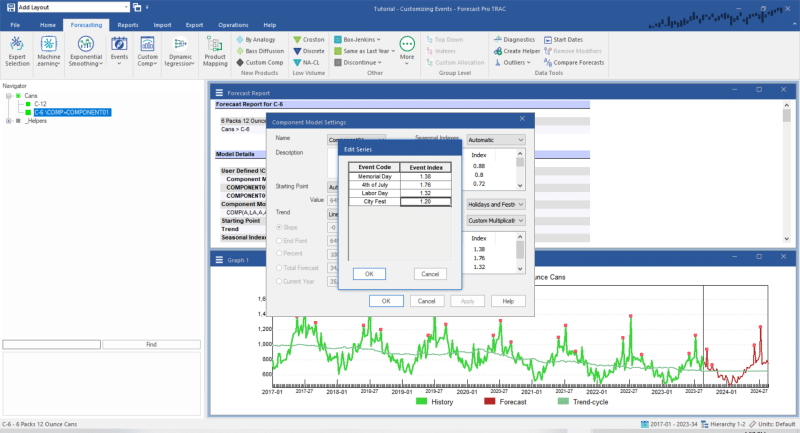Click OK in Component Model Settings
The image size is (800, 433).
(x=386, y=301)
